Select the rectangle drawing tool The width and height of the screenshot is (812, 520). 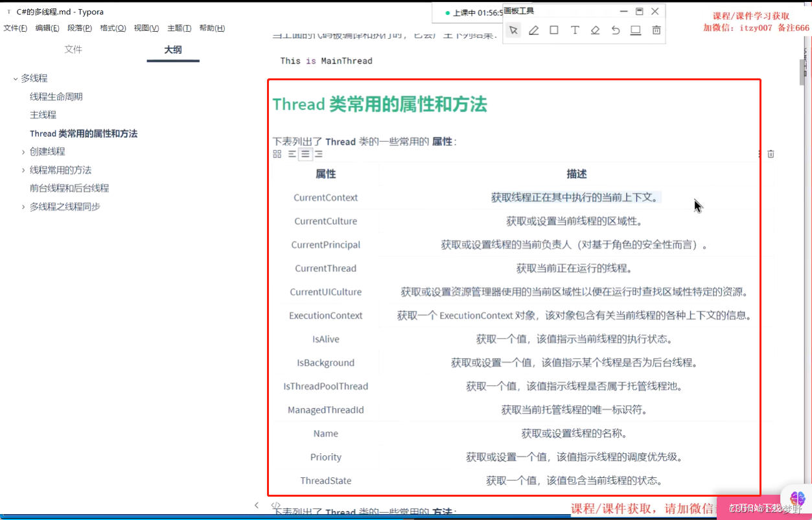pos(554,30)
